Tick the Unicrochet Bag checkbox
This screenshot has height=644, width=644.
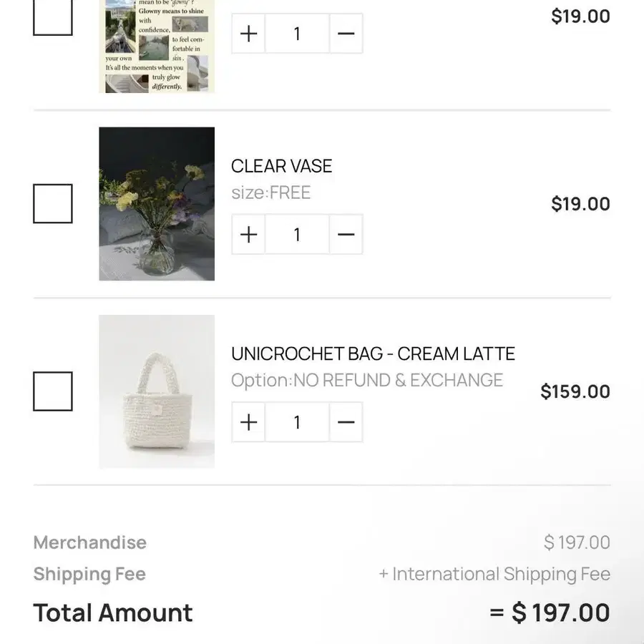53,391
